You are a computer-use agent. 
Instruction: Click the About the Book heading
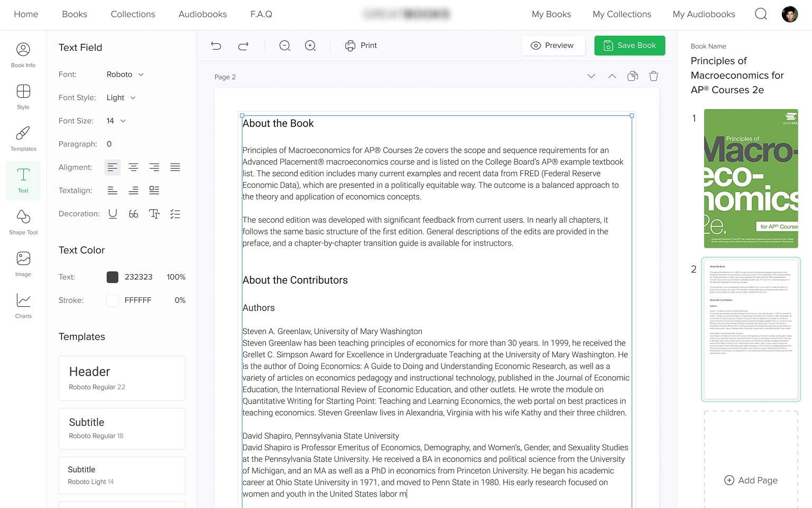(278, 123)
